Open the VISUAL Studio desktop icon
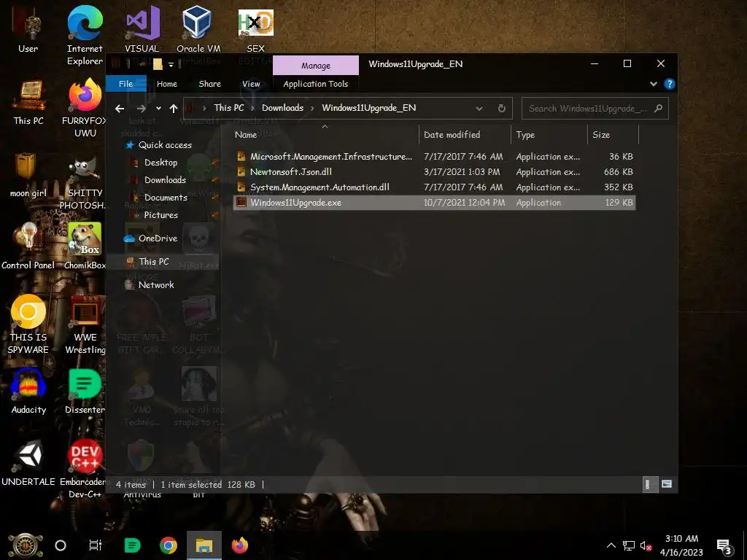Image resolution: width=747 pixels, height=560 pixels. [142, 28]
